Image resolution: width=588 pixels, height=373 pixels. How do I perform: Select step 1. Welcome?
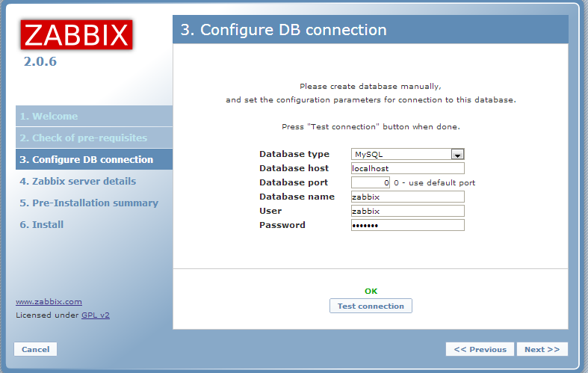94,116
